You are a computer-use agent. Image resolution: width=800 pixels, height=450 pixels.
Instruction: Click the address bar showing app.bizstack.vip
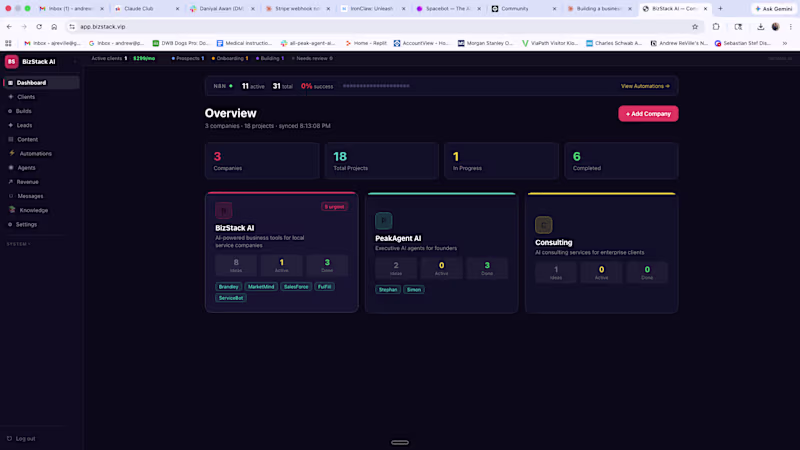[x=383, y=27]
